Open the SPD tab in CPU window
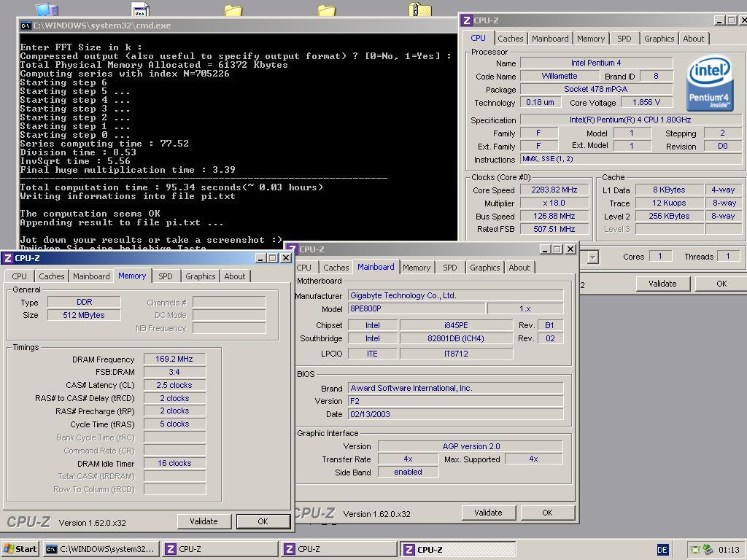747x560 pixels. (x=624, y=39)
